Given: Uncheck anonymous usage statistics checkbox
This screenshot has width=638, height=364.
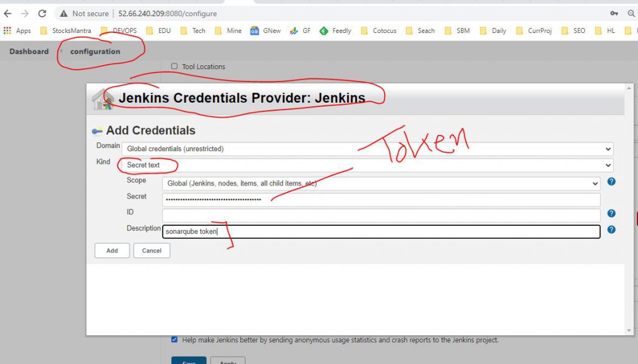Looking at the screenshot, I should (174, 340).
